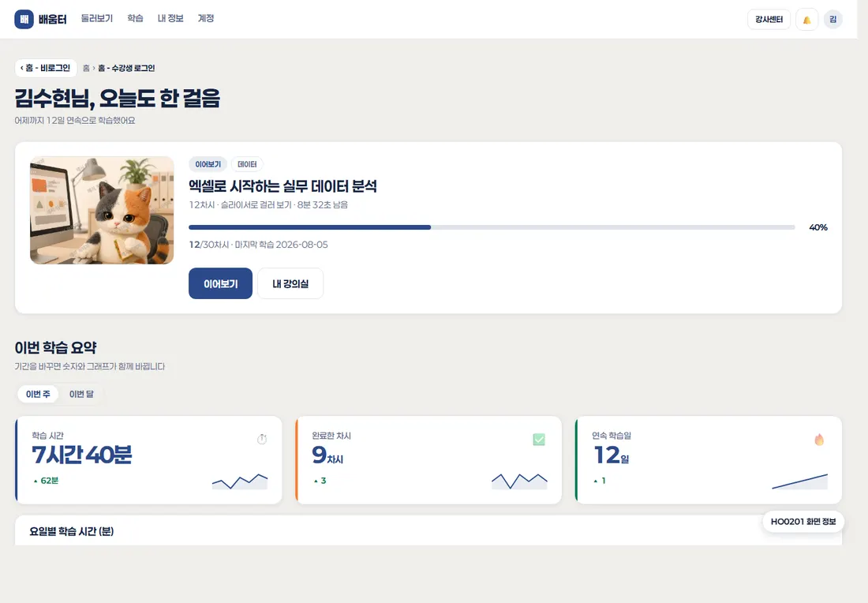Click the flame icon in 연속 학습일 card
The image size is (868, 603).
coord(819,439)
